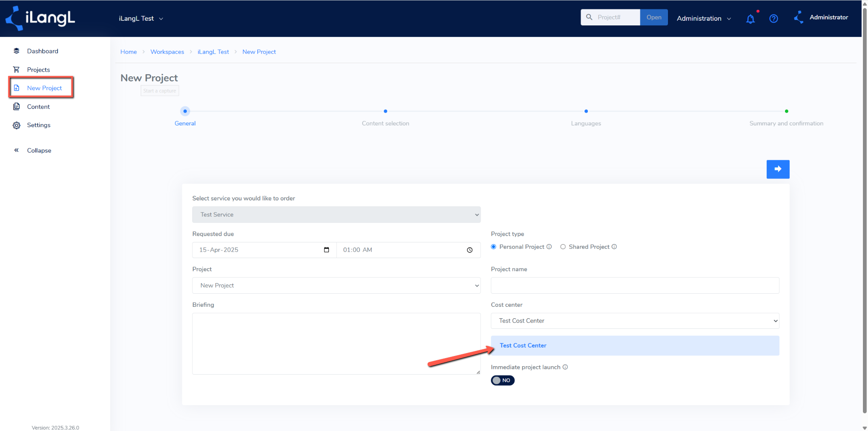Click the Content pages icon

pos(17,106)
